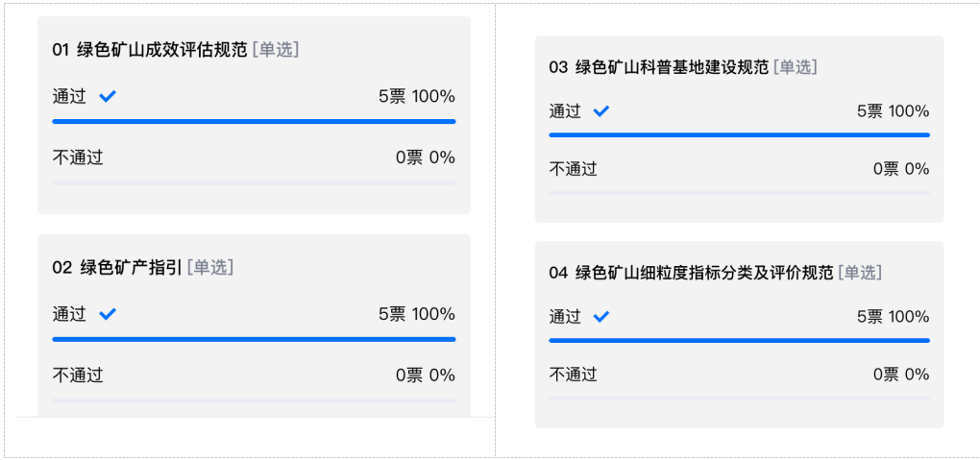
Task: Select 不通过 option in poll 01
Action: point(78,157)
